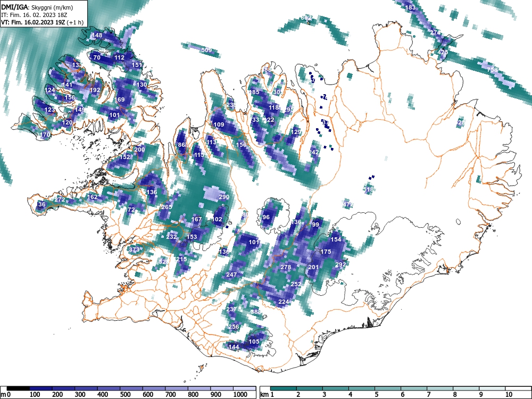The image size is (532, 399).
Task: Click the visibility value 175 on the map
Action: (326, 252)
